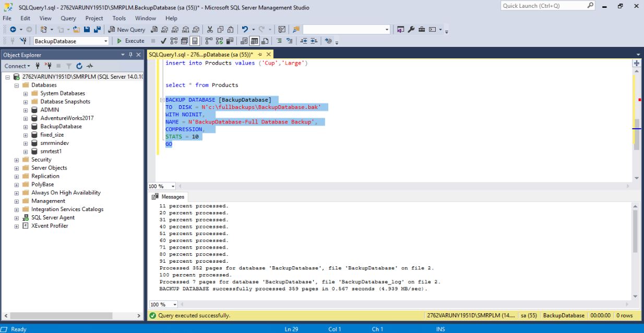Disconnect Object Explorer using the red plug icon
The height and width of the screenshot is (333, 644).
(x=48, y=66)
